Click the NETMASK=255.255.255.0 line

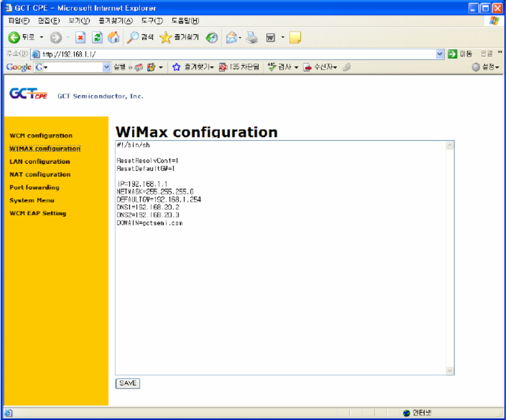155,192
